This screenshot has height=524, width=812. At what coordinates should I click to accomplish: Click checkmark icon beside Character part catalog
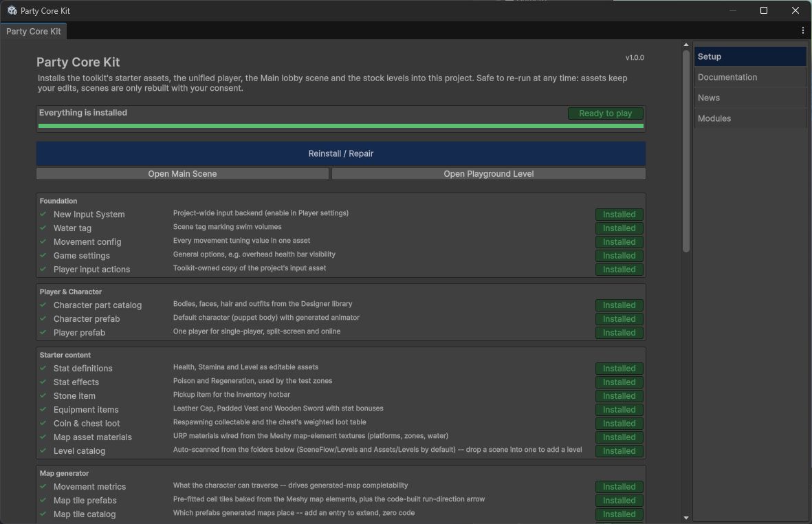[43, 305]
